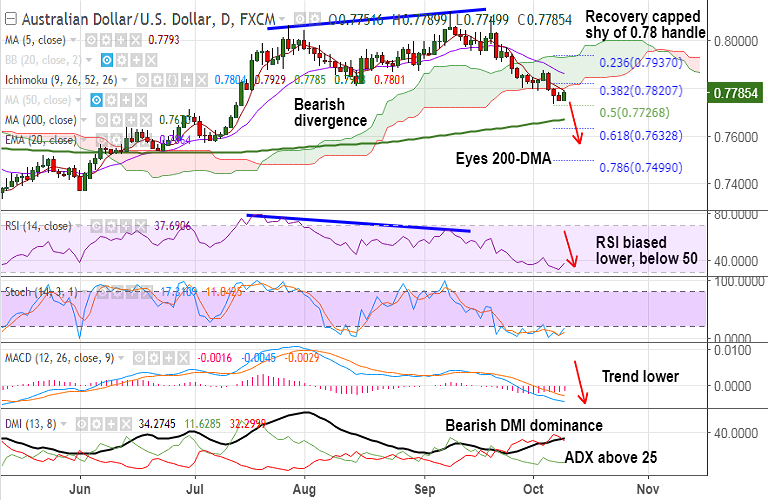Expand the BB (20, close, 2) dropdown arrow

pyautogui.click(x=89, y=60)
